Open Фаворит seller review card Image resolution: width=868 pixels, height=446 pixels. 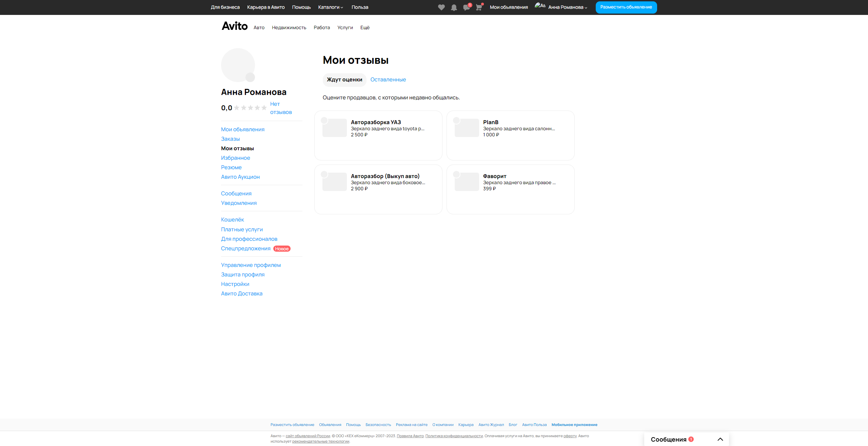coord(510,189)
